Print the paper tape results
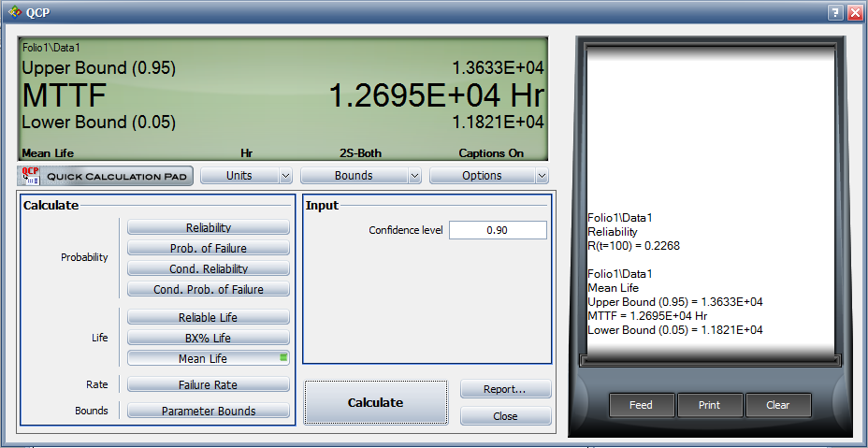The height and width of the screenshot is (448, 868). pos(710,405)
